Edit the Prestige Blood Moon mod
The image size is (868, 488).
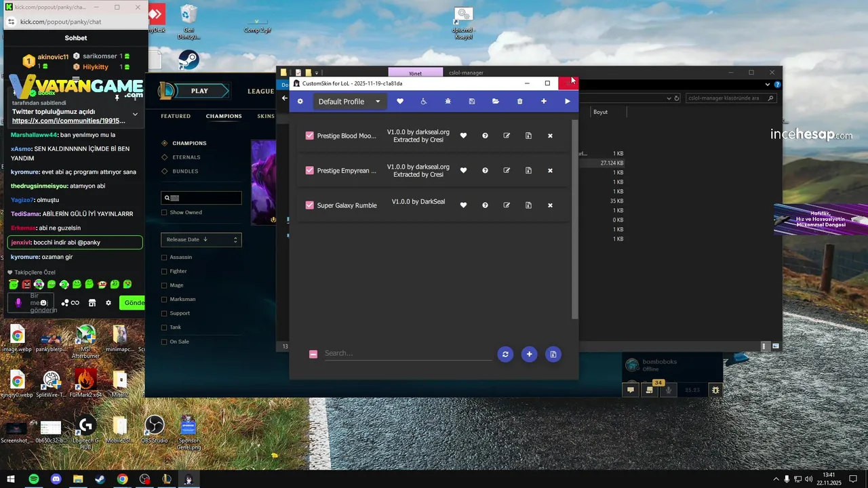click(x=507, y=136)
